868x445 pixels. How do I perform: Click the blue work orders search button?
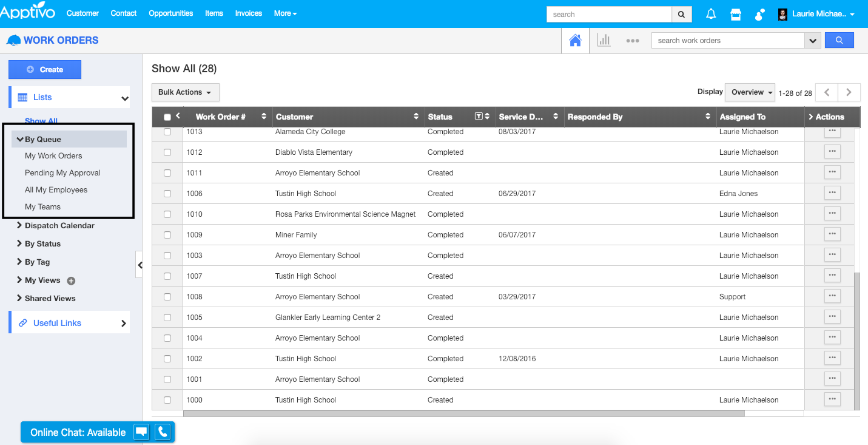pos(839,40)
